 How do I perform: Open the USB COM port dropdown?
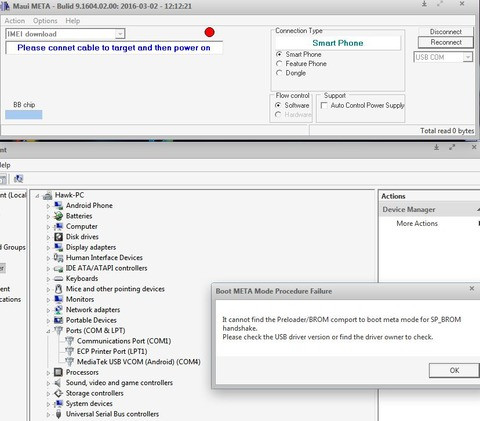468,57
